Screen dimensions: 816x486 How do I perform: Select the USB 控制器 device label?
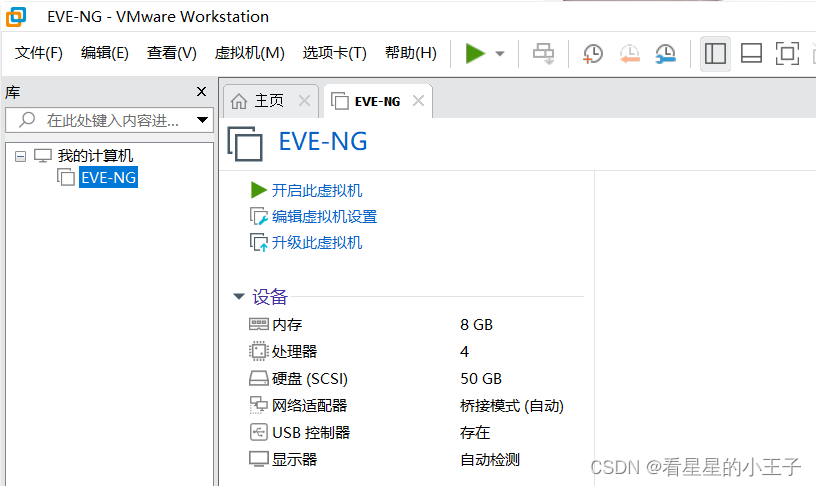point(311,432)
